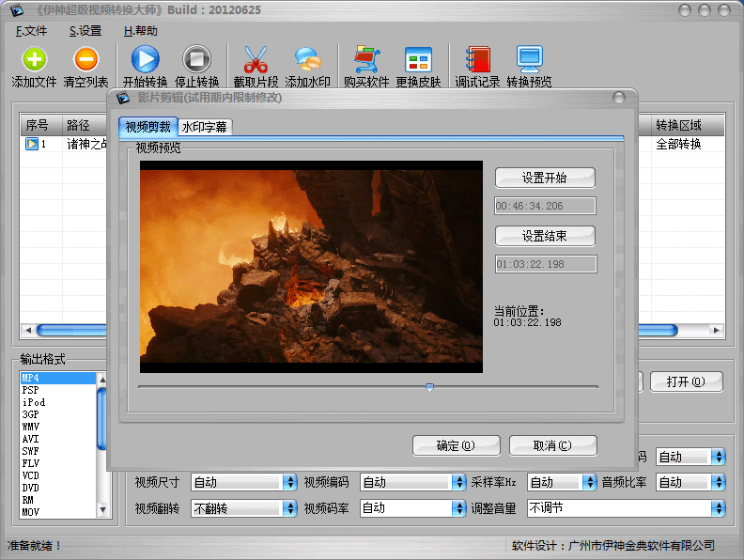The width and height of the screenshot is (744, 560).
Task: Click the Buy Software cart icon
Action: 365,60
